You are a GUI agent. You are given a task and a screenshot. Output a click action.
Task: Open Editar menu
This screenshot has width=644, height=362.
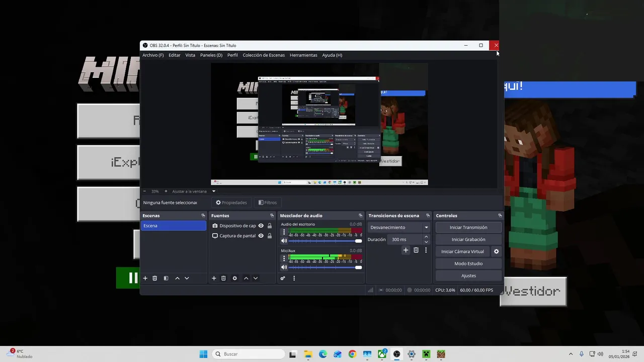pyautogui.click(x=175, y=55)
